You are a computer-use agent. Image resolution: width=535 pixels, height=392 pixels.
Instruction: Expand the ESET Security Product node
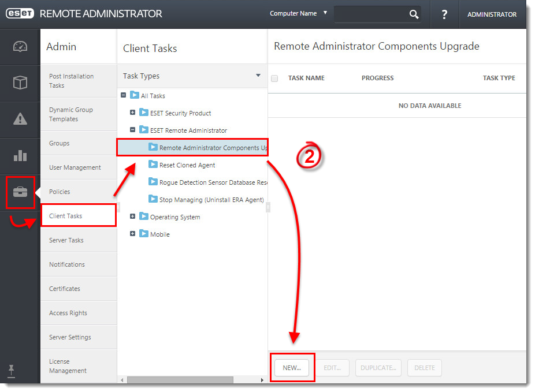pos(133,112)
